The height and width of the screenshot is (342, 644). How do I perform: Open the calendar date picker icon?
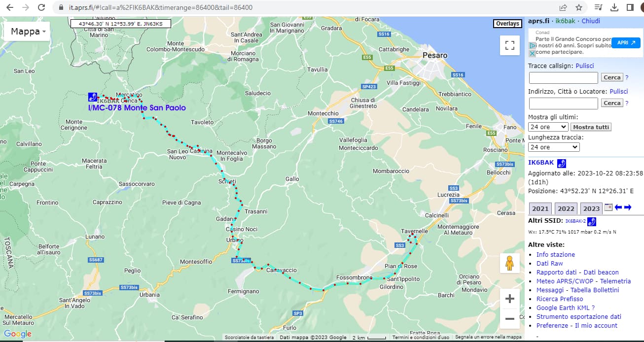(x=608, y=207)
